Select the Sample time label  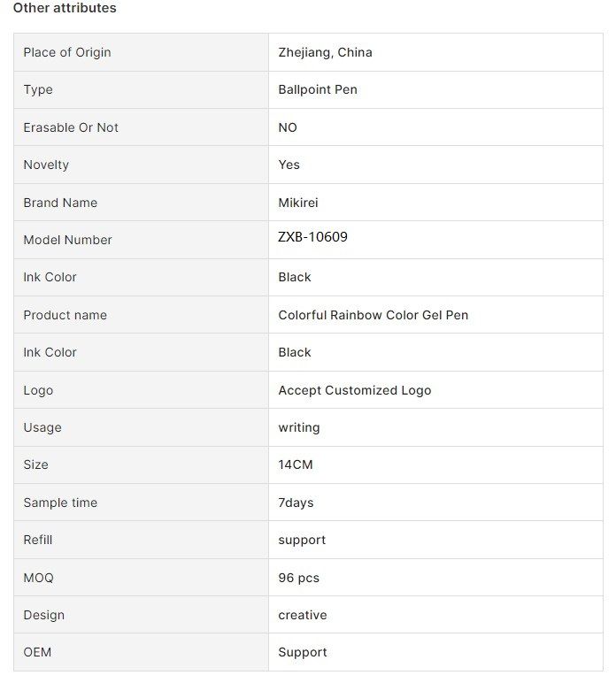[60, 503]
